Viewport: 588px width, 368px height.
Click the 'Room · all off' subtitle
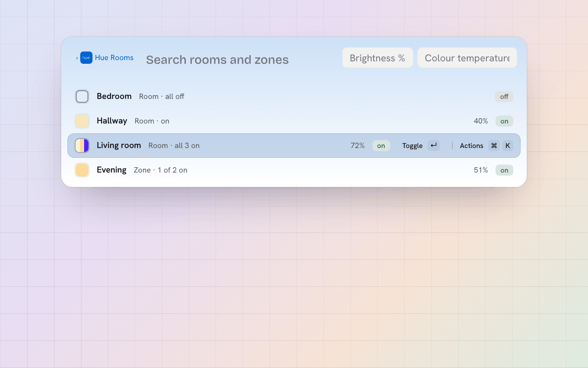pyautogui.click(x=162, y=96)
